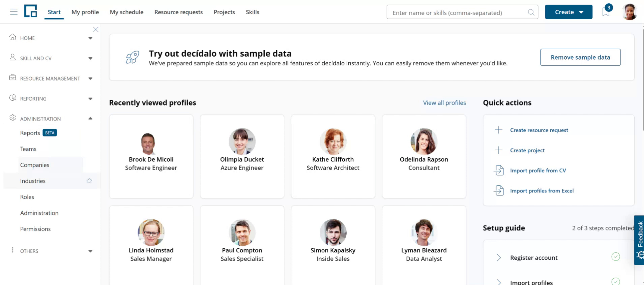This screenshot has height=285, width=644.
Task: Open the hamburger menu icon
Action: (x=14, y=12)
